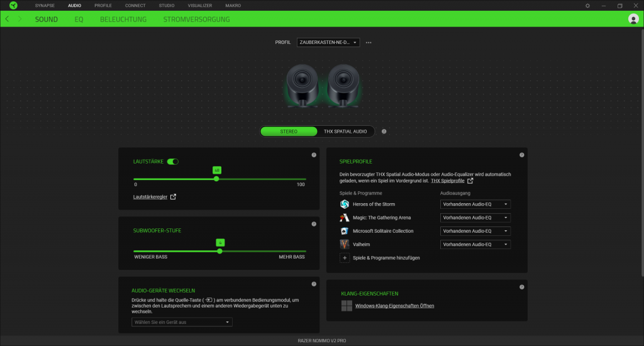Click external link icon beside THX Spielprofile

click(470, 181)
